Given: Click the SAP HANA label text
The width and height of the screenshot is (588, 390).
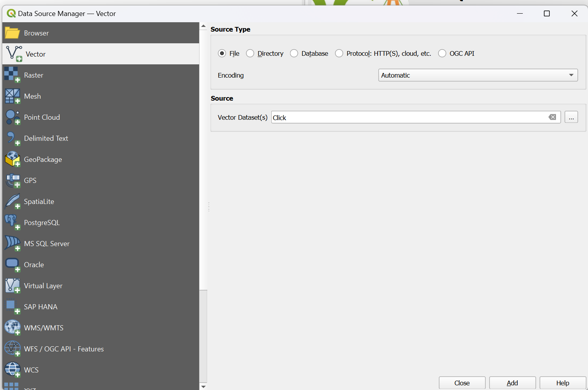Looking at the screenshot, I should (41, 307).
